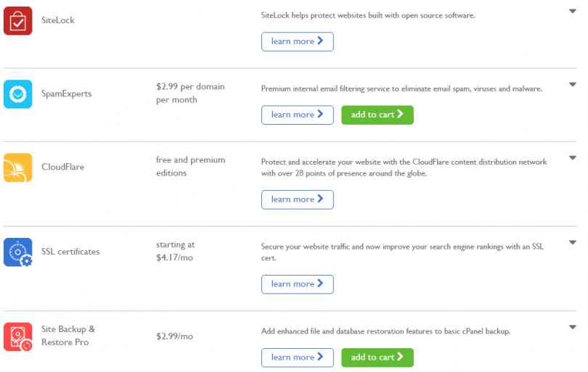588x372 pixels.
Task: Expand the CloudFlare row arrow
Action: (x=572, y=157)
